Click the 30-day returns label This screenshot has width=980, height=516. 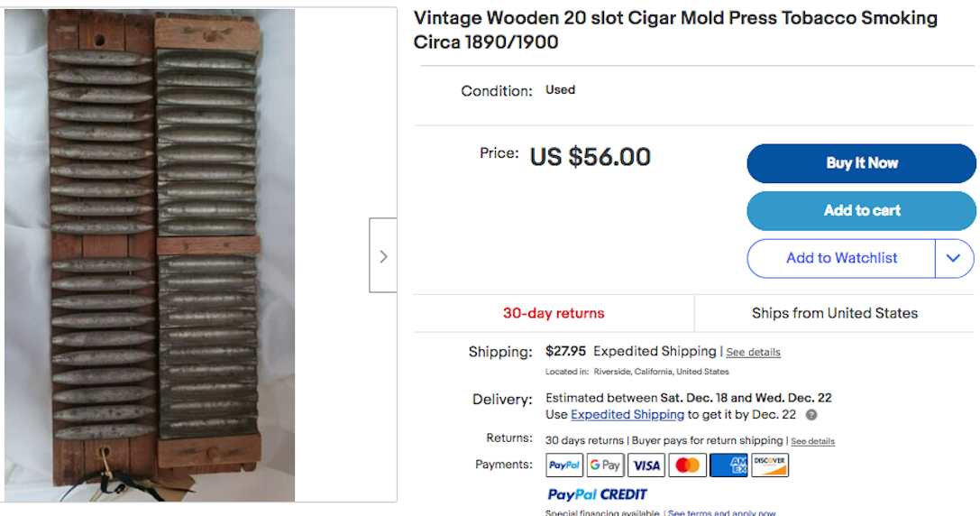tap(554, 313)
